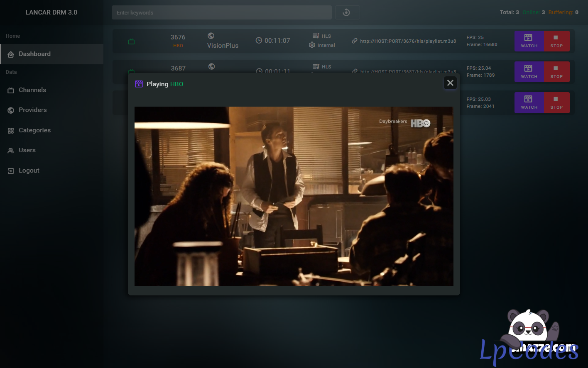This screenshot has width=588, height=368.
Task: Click the refresh icon beside search
Action: [x=346, y=12]
